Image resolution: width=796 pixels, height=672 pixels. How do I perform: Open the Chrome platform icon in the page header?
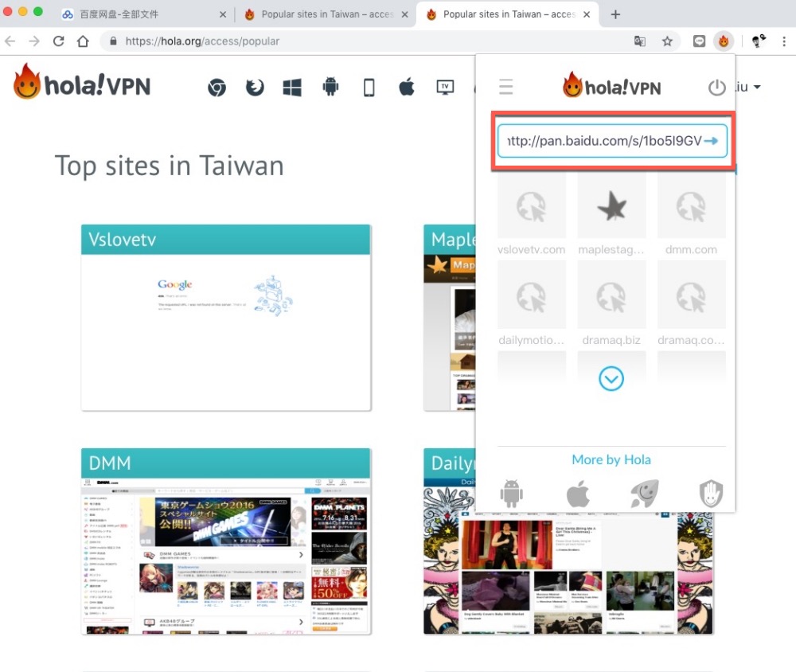[217, 88]
